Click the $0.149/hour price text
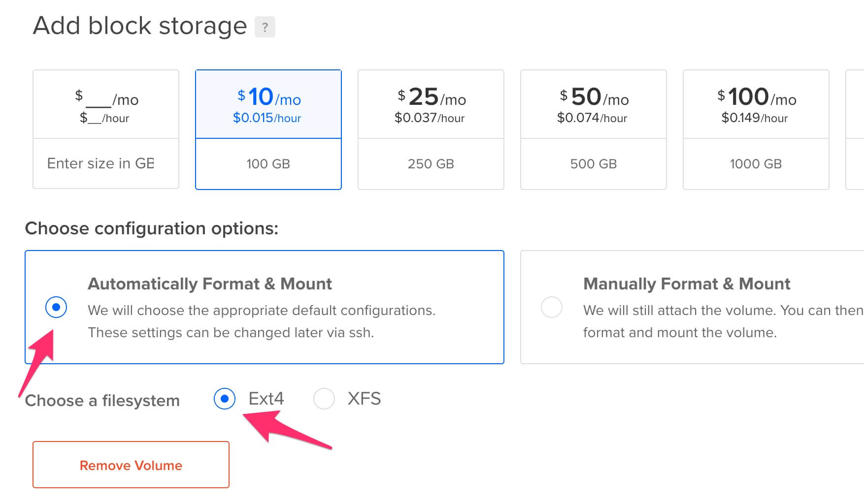Image resolution: width=864 pixels, height=504 pixels. (x=755, y=118)
